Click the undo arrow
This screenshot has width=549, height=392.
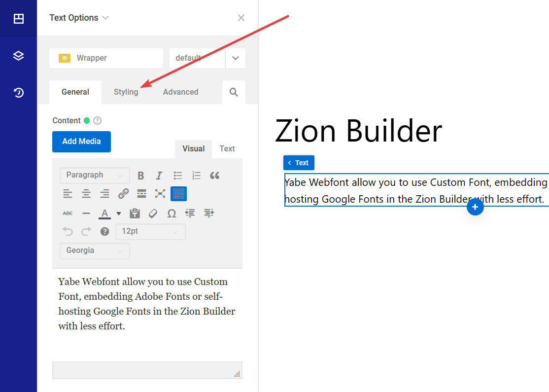click(68, 231)
